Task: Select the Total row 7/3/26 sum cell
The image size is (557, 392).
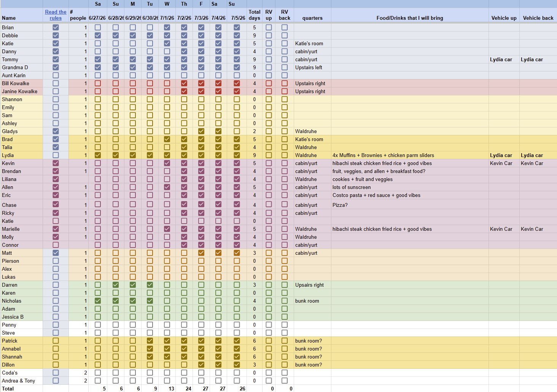Action: click(201, 389)
